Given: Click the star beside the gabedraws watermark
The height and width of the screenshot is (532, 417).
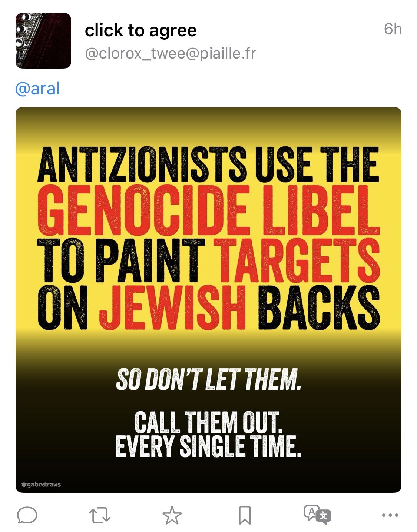Looking at the screenshot, I should 24,484.
